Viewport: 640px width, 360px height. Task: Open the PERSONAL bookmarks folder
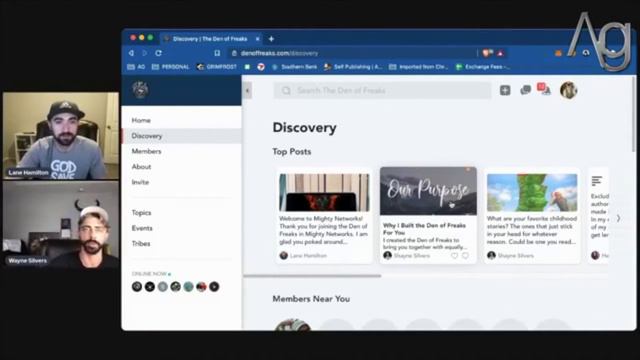point(171,67)
